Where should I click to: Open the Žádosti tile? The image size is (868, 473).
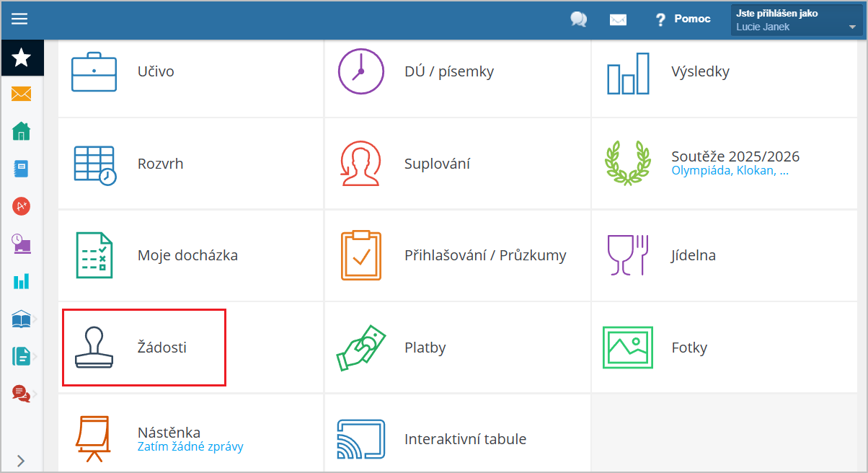[x=144, y=348]
